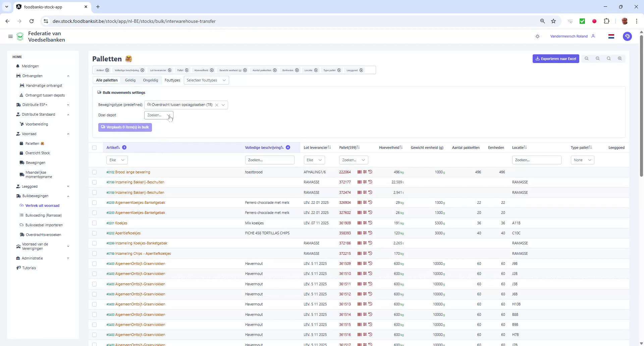Toggle the light/dark theme sun icon

[x=538, y=36]
